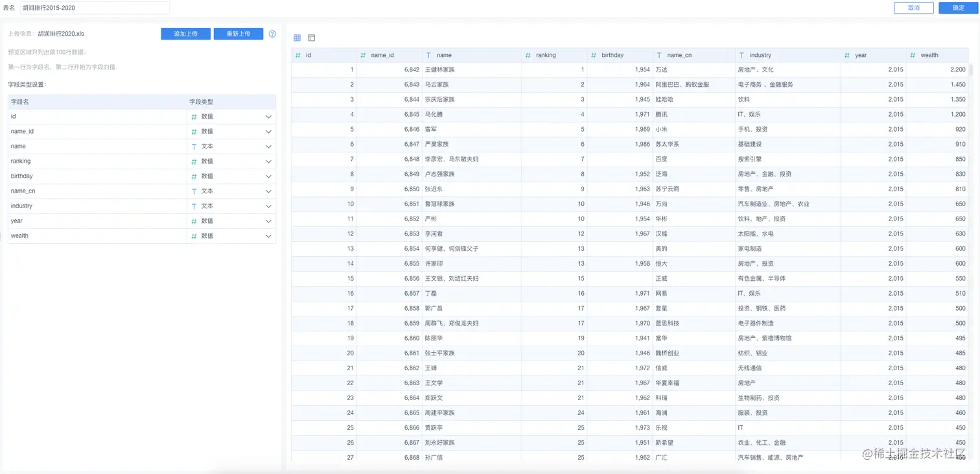
Task: Click the 取消 button
Action: (x=914, y=8)
